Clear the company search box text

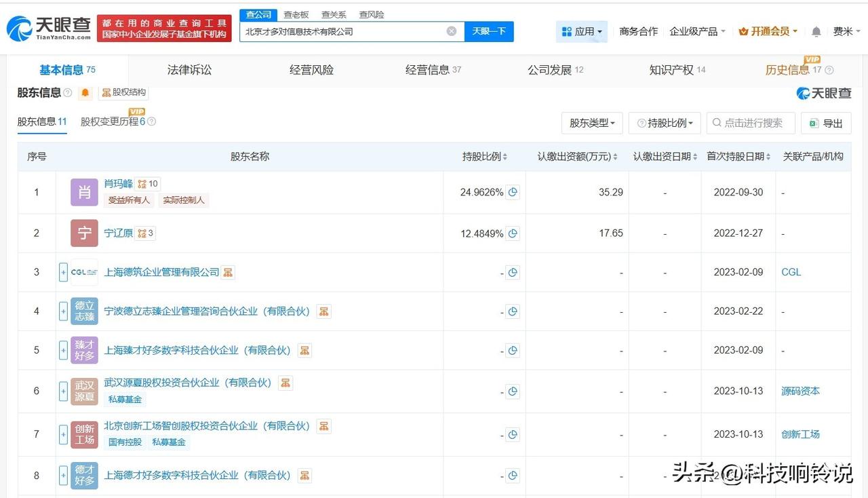tap(452, 31)
